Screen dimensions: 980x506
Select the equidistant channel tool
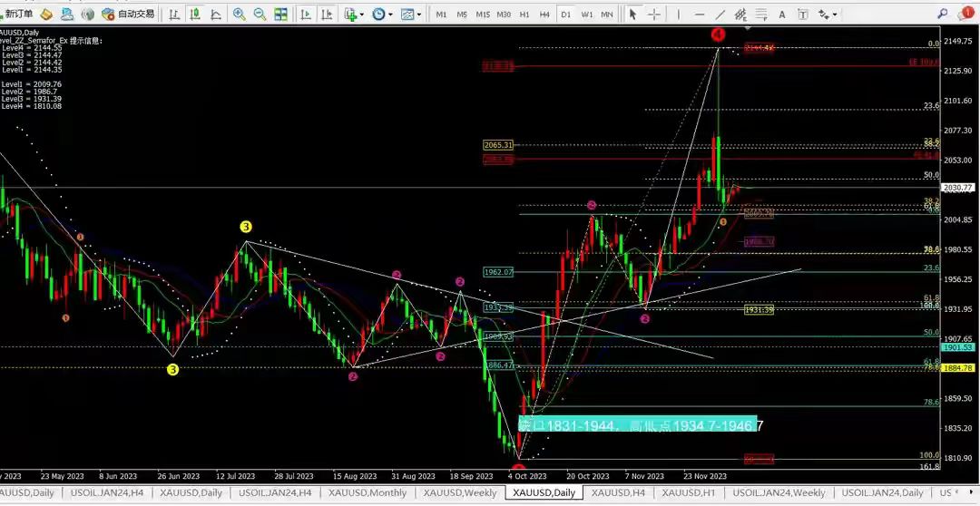point(740,14)
